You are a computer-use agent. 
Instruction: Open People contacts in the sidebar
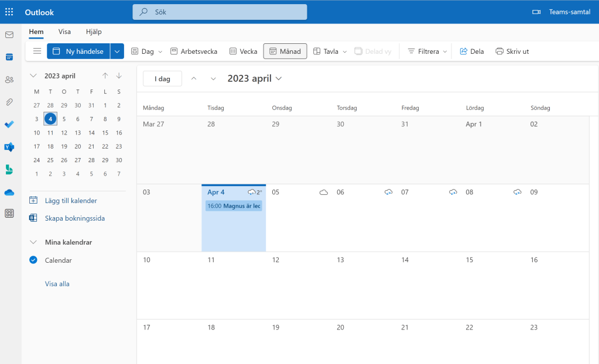coord(9,80)
